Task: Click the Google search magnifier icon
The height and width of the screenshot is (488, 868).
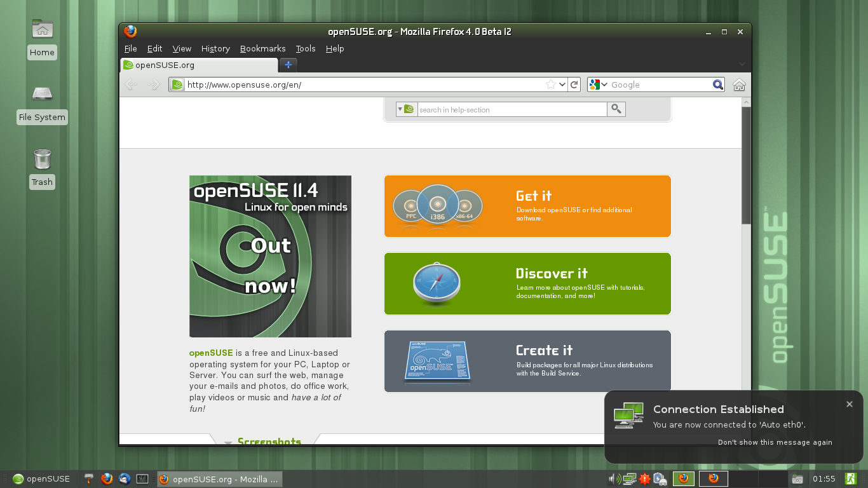Action: pos(717,85)
